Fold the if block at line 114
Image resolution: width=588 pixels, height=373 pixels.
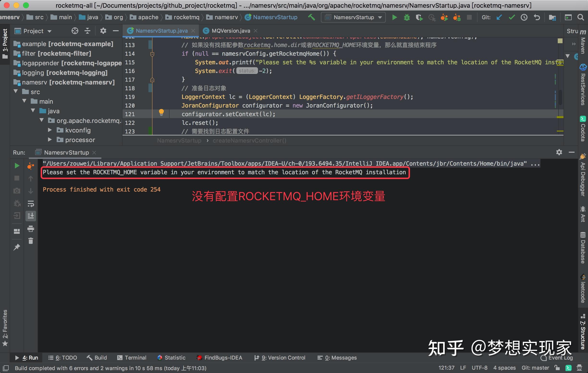pyautogui.click(x=152, y=54)
